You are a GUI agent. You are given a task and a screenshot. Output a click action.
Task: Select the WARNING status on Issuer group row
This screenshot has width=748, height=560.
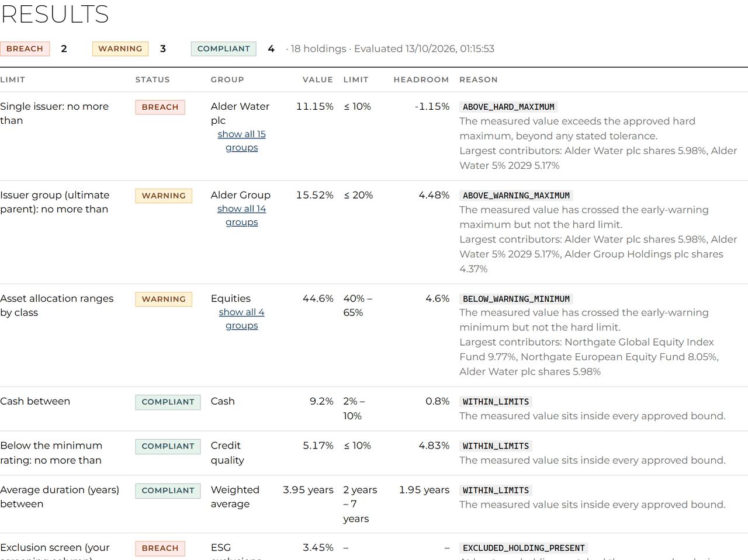(x=164, y=196)
